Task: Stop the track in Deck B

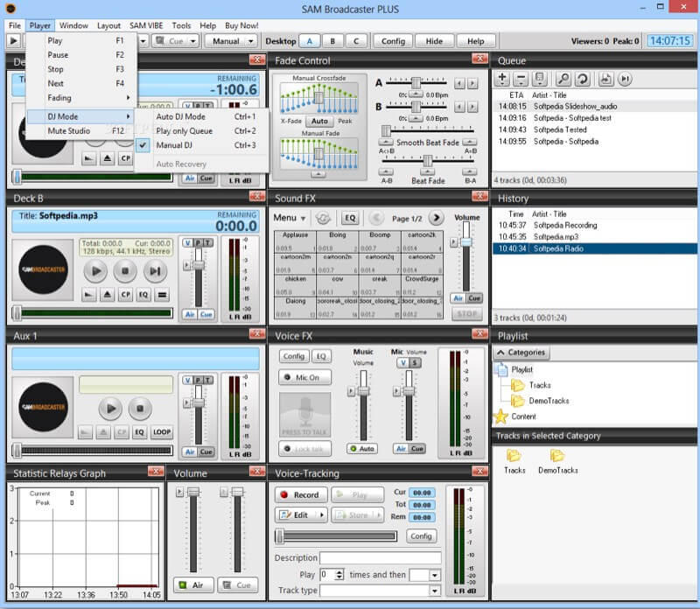Action: tap(125, 270)
